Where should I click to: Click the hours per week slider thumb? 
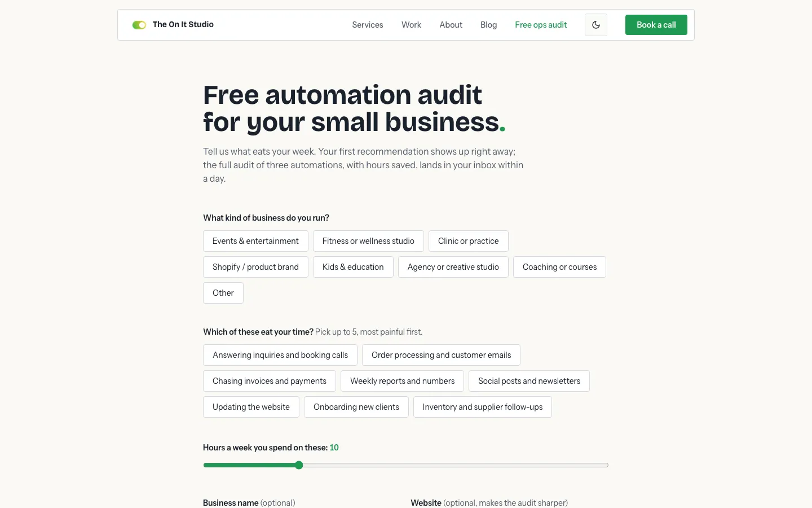299,465
